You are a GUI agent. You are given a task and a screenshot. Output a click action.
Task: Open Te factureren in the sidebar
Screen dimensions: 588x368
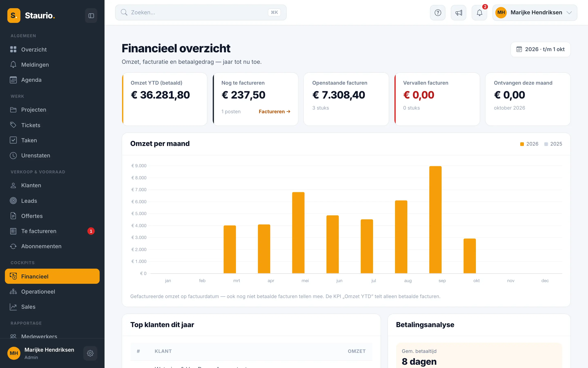tap(52, 231)
